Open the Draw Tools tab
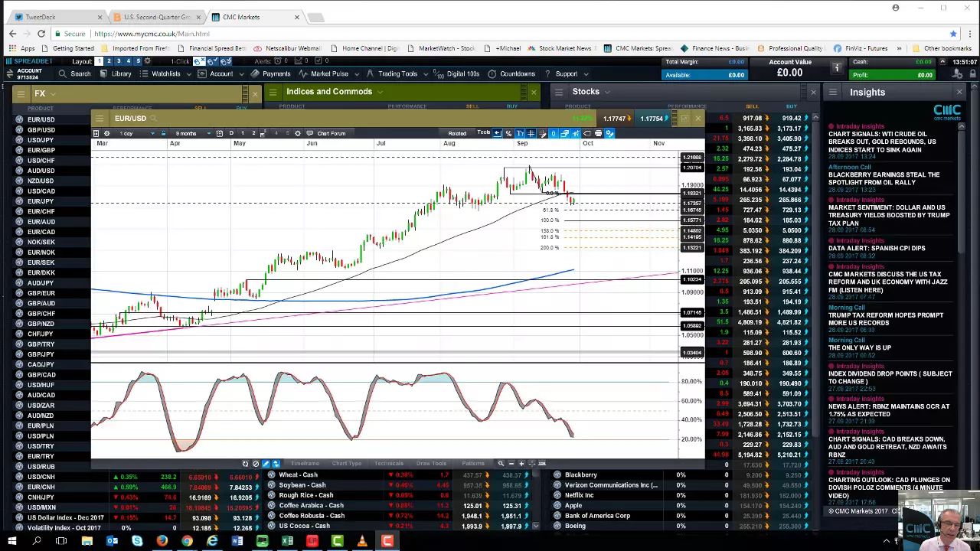980x551 pixels. (x=431, y=463)
